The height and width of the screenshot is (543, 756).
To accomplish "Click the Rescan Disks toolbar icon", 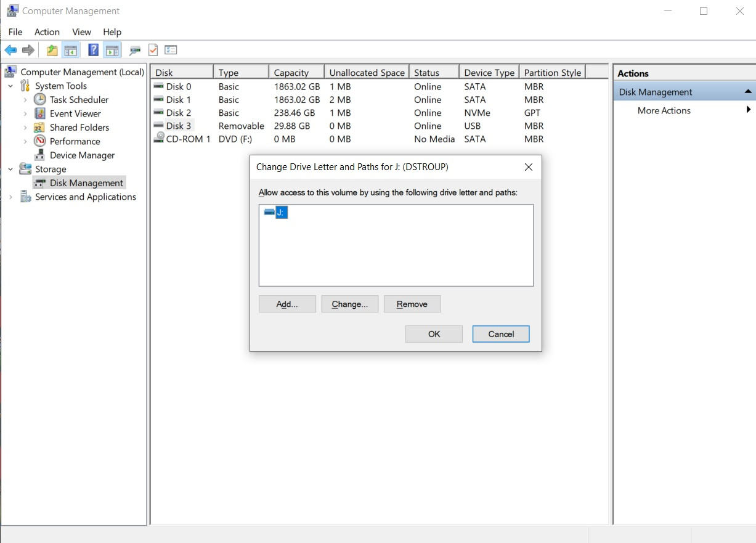I will pyautogui.click(x=135, y=51).
